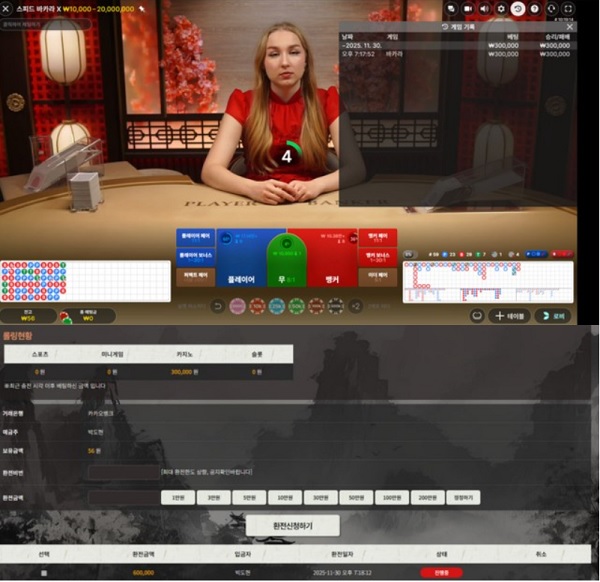Select the 스포츠 rolling tab
The image size is (600, 582).
point(40,354)
